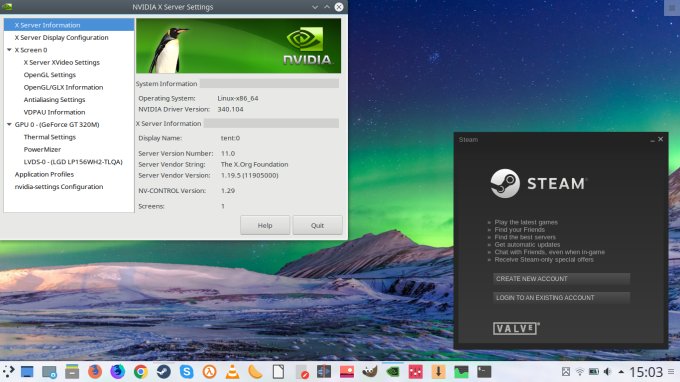
Task: Open Skype from the taskbar
Action: (186, 372)
